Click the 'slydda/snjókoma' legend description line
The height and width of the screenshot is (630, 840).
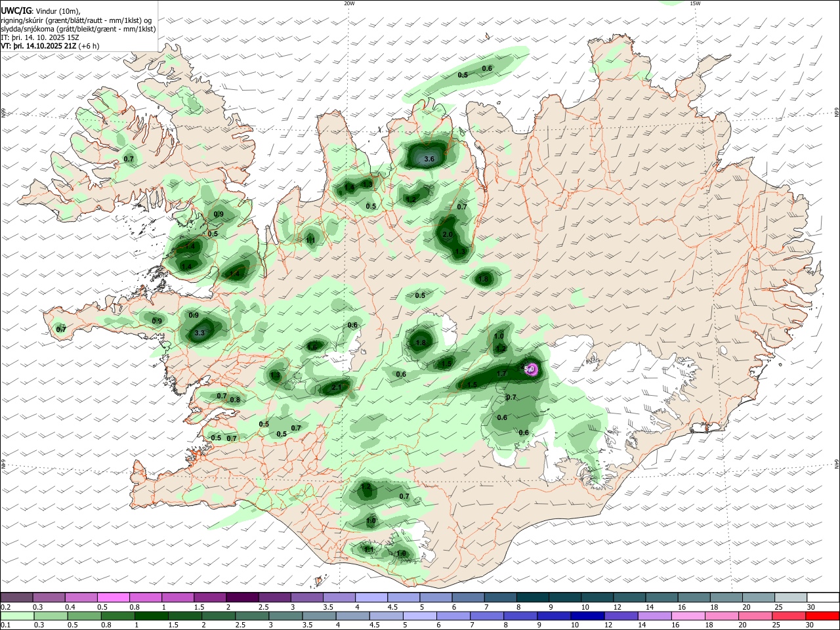tap(78, 29)
